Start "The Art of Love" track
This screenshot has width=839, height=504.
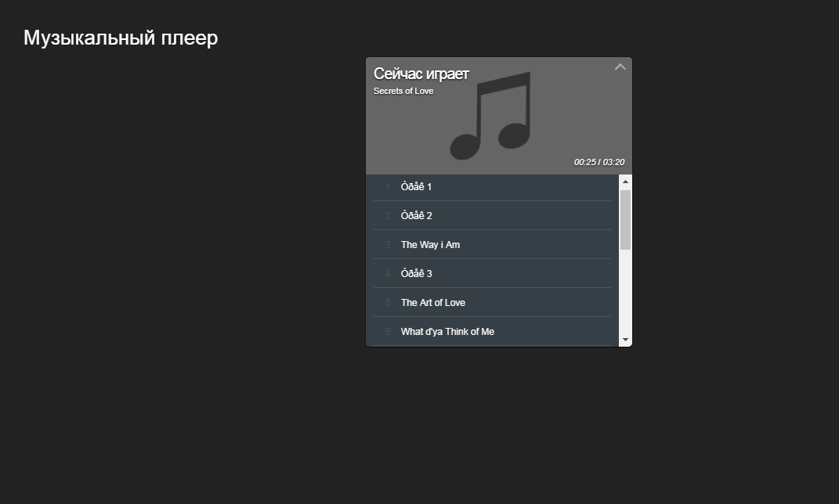click(432, 303)
